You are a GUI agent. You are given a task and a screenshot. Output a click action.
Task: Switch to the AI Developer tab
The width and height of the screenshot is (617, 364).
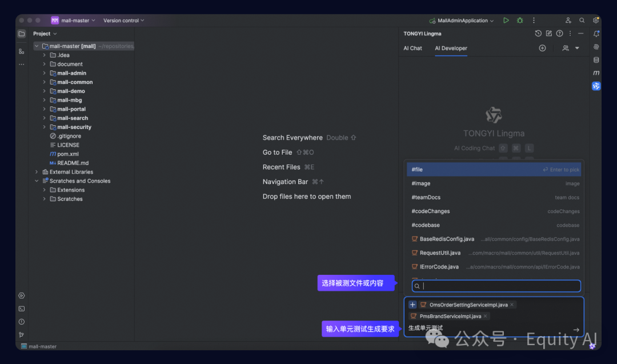coord(451,48)
